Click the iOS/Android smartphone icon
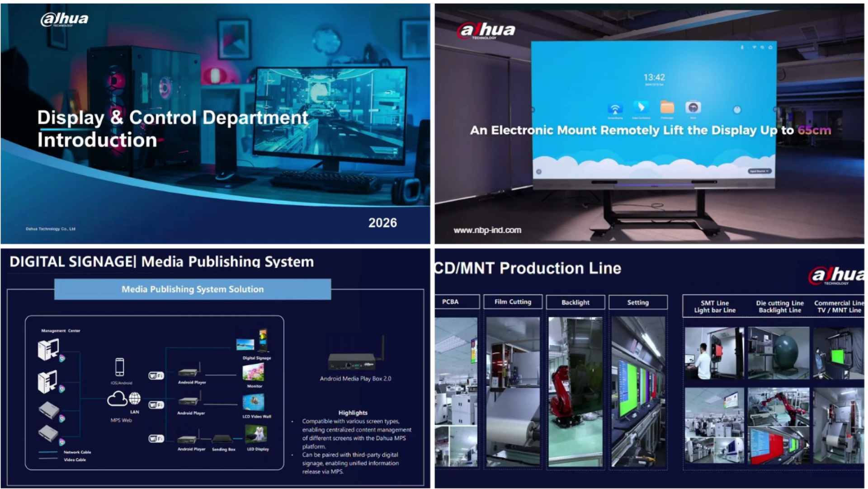This screenshot has width=868, height=489. (x=120, y=367)
